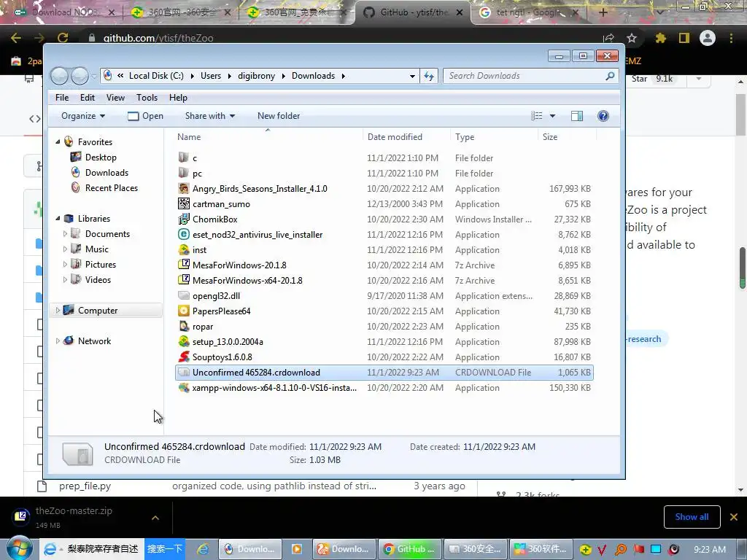Click the Explorer back navigation arrow
747x560 pixels.
59,76
